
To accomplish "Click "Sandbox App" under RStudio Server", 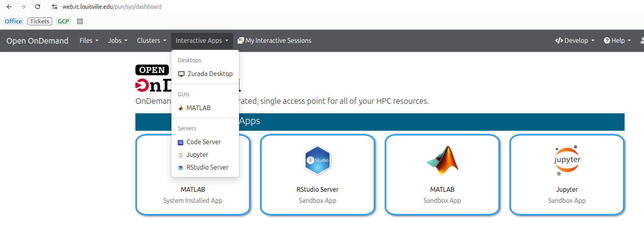I will click(317, 200).
